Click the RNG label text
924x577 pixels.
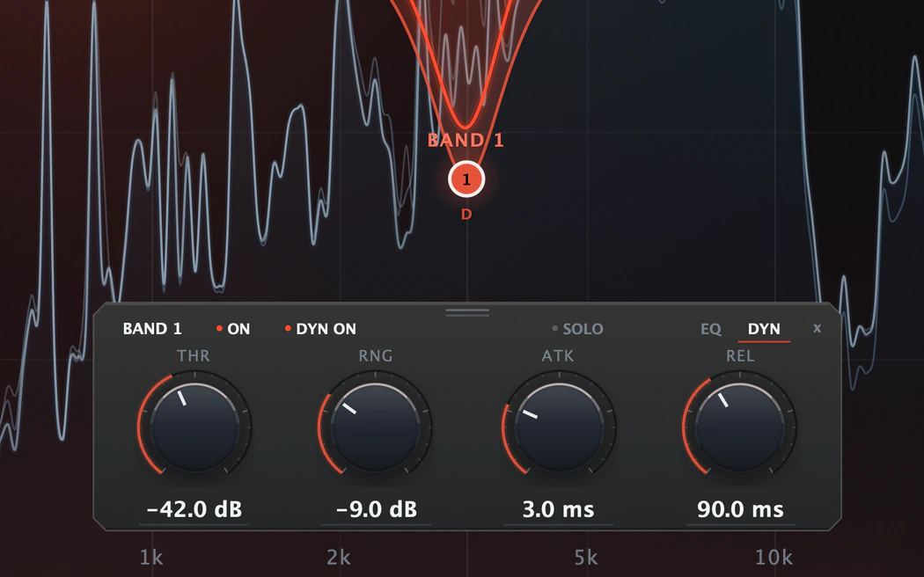[x=376, y=355]
